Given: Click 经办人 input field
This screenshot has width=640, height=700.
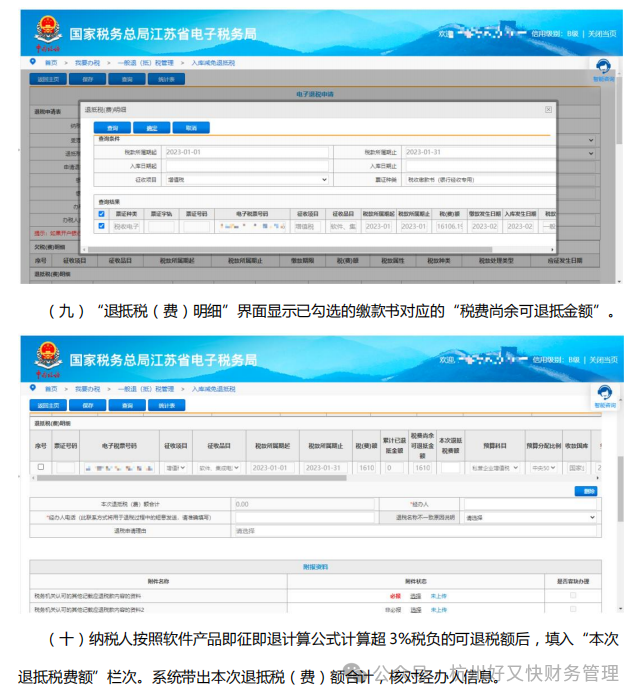Looking at the screenshot, I should [x=530, y=504].
